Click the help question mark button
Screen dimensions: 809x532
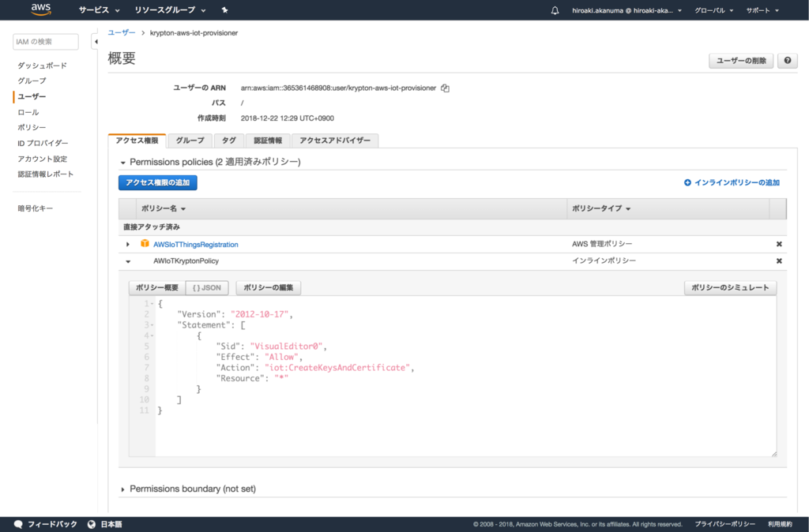(x=788, y=60)
